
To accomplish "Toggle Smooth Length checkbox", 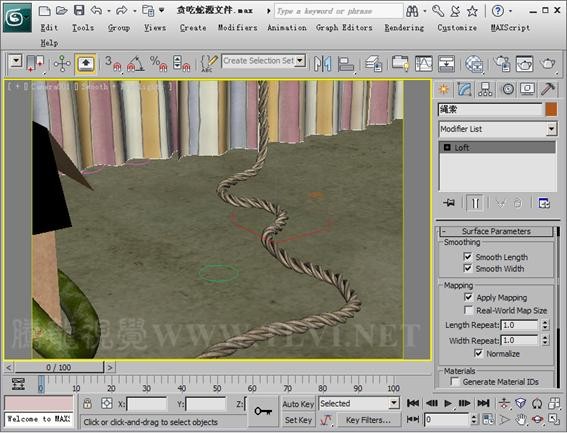I will tap(468, 256).
